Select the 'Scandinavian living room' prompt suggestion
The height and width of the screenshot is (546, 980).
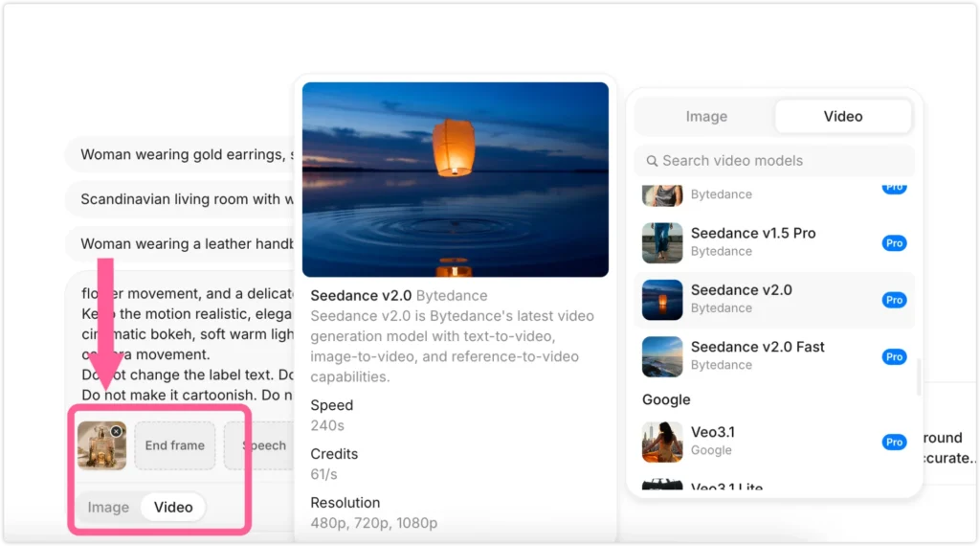181,199
